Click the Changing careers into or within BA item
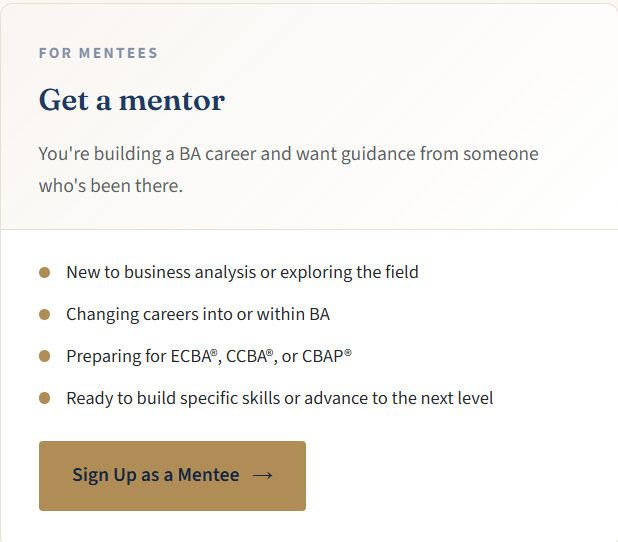618x542 pixels. click(x=198, y=315)
